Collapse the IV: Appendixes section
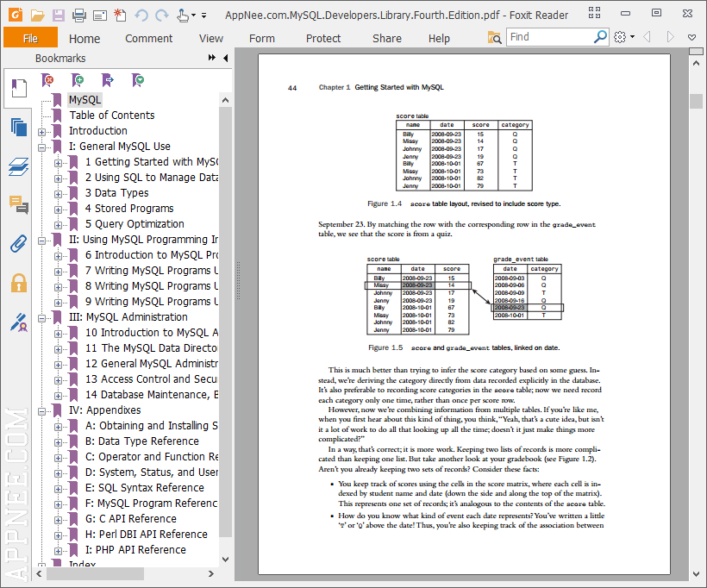707x588 pixels. coord(42,411)
